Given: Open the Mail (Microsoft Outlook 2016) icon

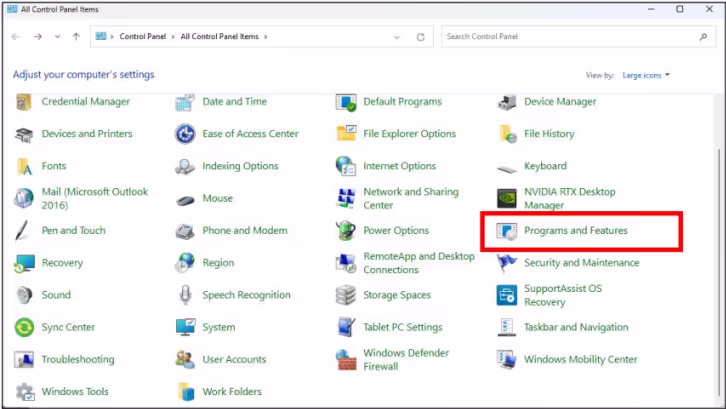Looking at the screenshot, I should click(x=24, y=198).
